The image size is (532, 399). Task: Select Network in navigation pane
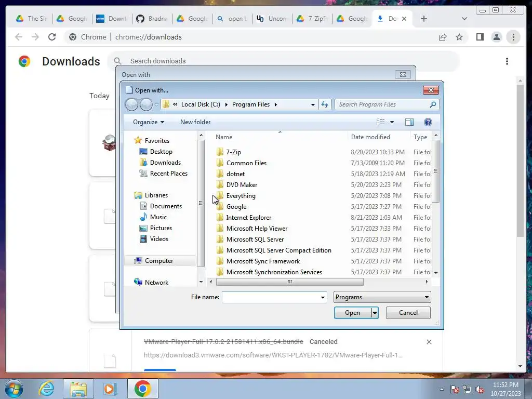[156, 282]
